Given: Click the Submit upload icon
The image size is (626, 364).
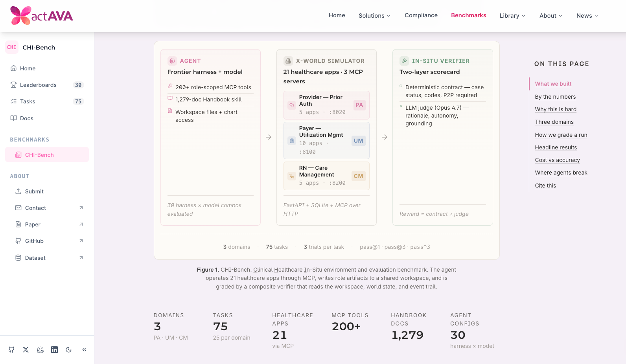Looking at the screenshot, I should coord(18,191).
